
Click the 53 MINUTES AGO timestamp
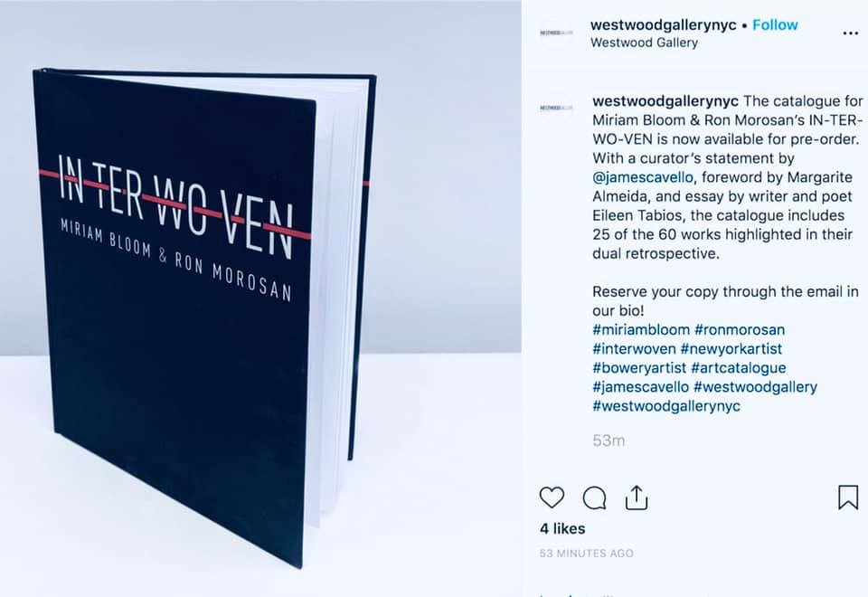click(x=587, y=554)
